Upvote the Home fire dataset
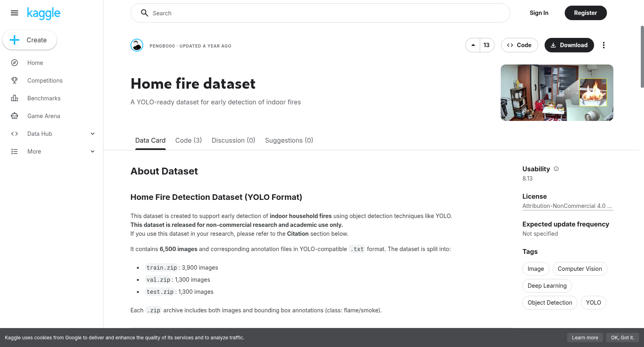The height and width of the screenshot is (347, 644). click(x=473, y=45)
